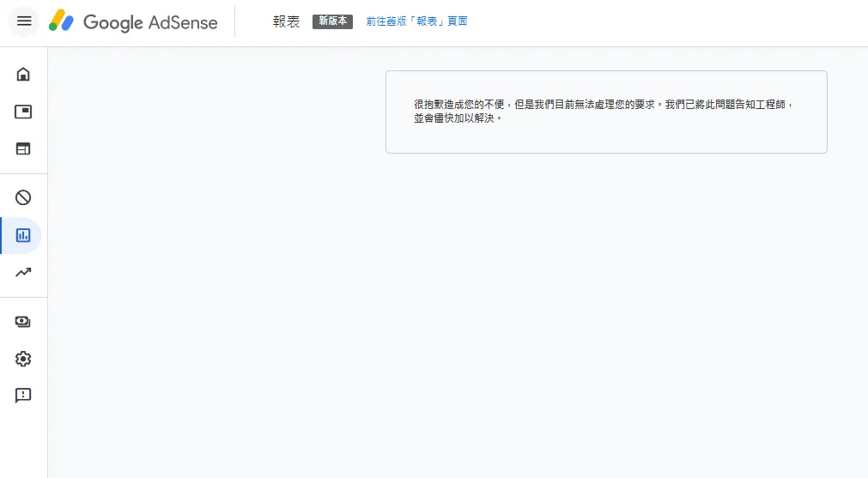Open the Payments money icon
The image size is (868, 478).
point(23,322)
